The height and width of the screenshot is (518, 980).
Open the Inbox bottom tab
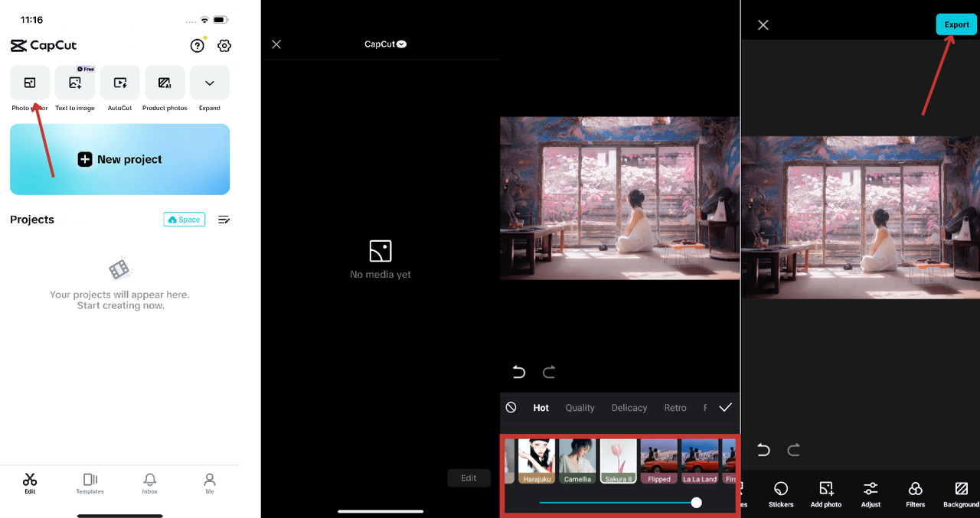[x=150, y=484]
